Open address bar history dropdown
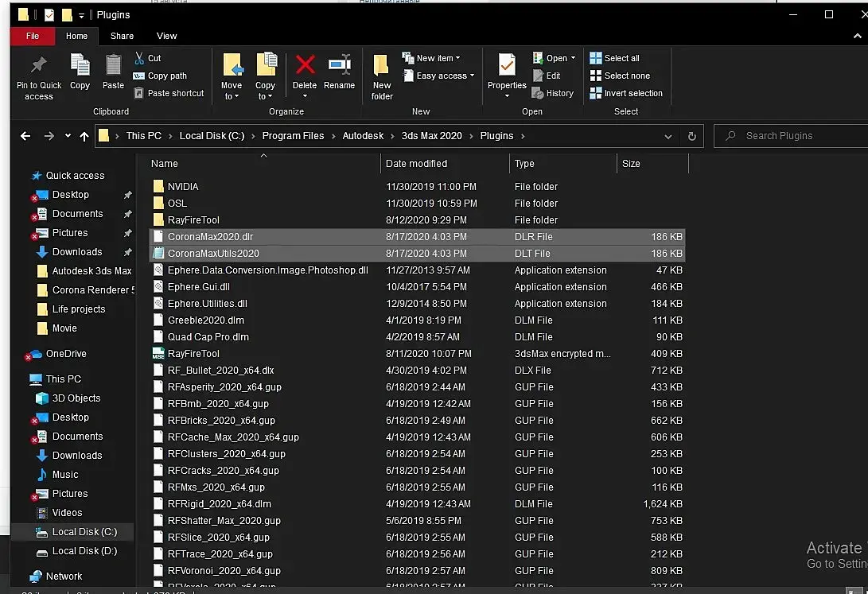The height and width of the screenshot is (594, 868). coord(668,136)
